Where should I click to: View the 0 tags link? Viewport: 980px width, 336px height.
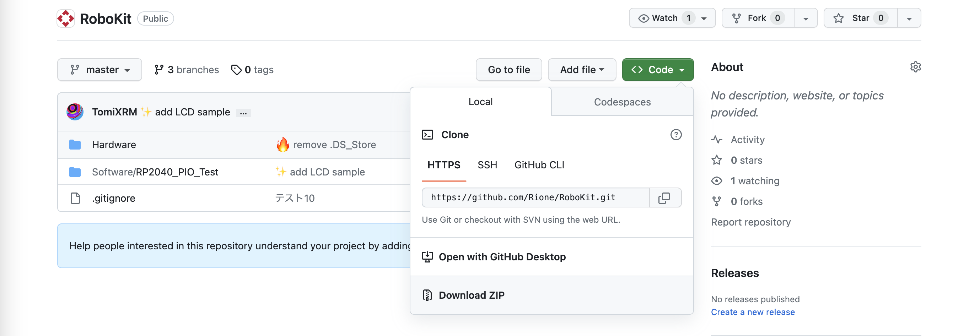(253, 70)
